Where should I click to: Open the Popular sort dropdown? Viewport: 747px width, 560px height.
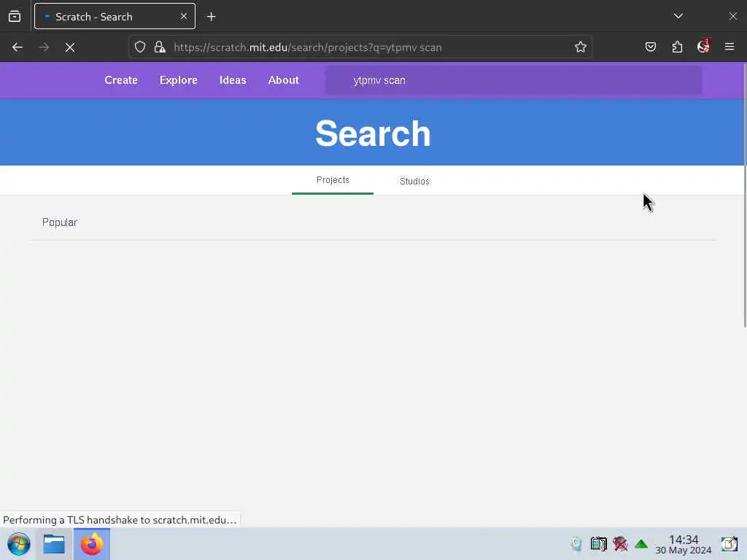pos(60,222)
